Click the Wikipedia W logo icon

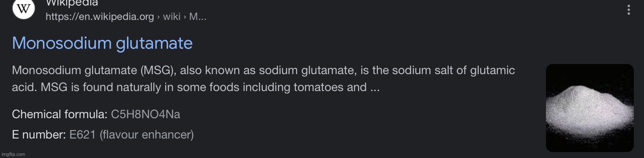tap(24, 8)
